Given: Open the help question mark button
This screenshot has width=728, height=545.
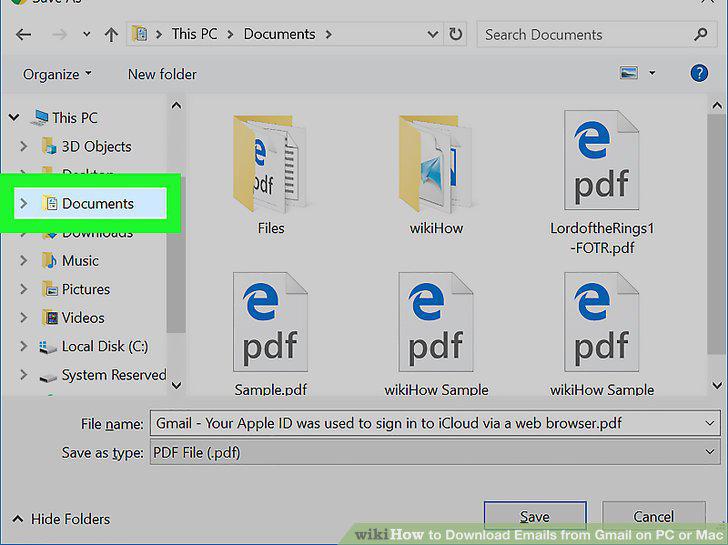Looking at the screenshot, I should 699,73.
